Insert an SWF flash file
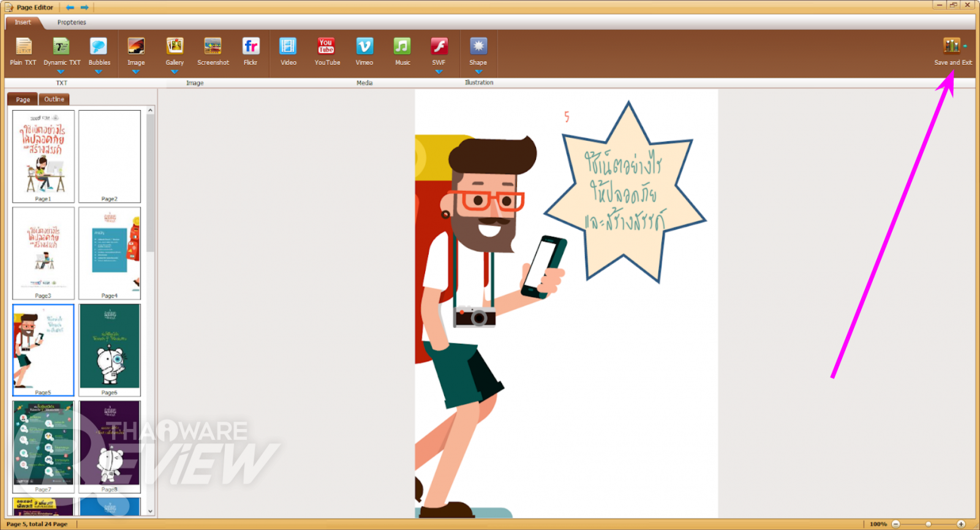 439,51
